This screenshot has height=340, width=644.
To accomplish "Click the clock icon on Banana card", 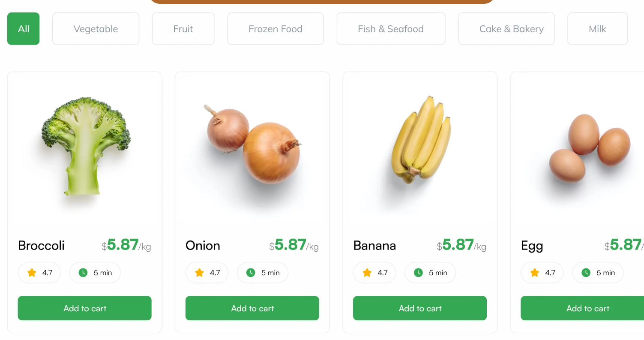I will (x=418, y=273).
